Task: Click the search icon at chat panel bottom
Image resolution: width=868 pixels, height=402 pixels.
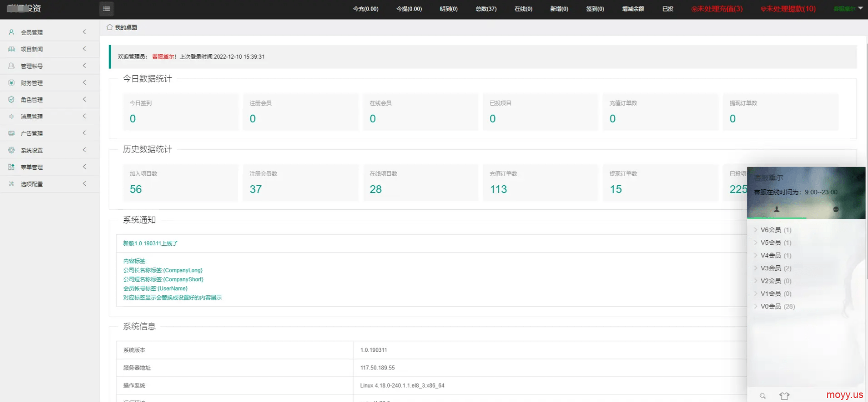Action: (x=762, y=396)
